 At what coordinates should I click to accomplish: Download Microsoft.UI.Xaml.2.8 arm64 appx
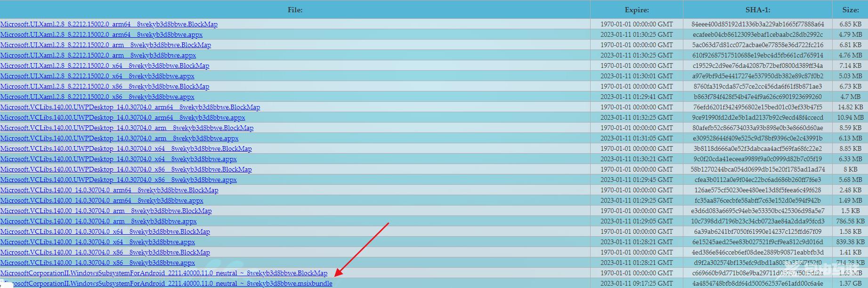coord(101,34)
